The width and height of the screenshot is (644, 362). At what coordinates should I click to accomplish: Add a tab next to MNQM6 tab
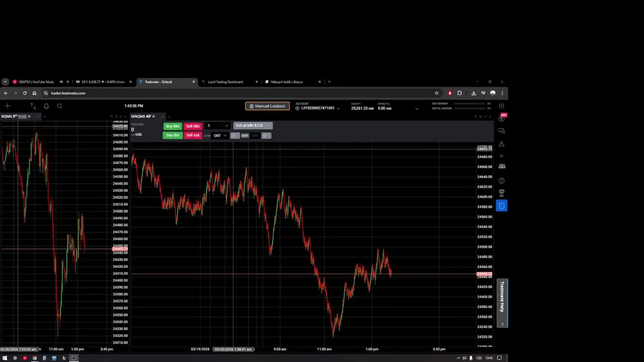coord(169,117)
